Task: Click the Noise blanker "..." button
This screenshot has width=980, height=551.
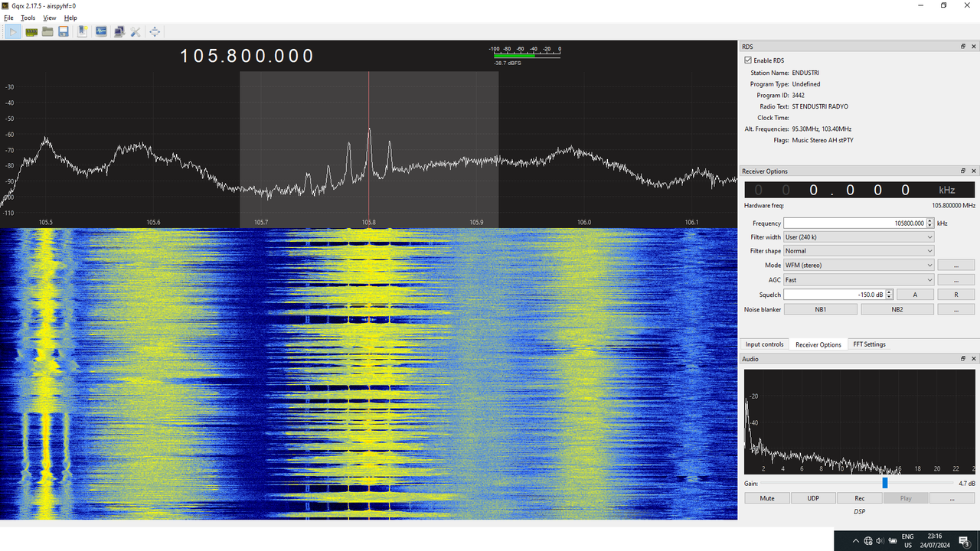Action: point(956,309)
